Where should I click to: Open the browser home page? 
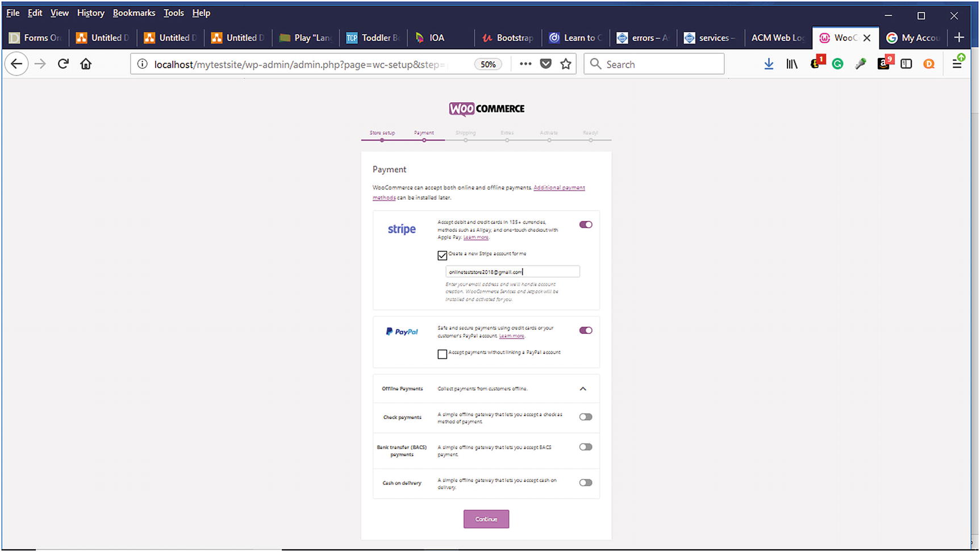pos(86,64)
